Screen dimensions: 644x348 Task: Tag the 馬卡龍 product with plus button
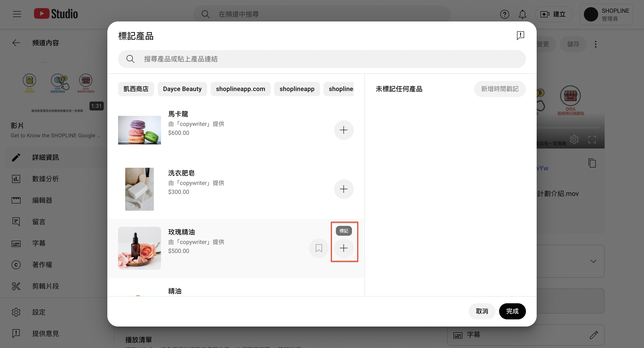(344, 130)
